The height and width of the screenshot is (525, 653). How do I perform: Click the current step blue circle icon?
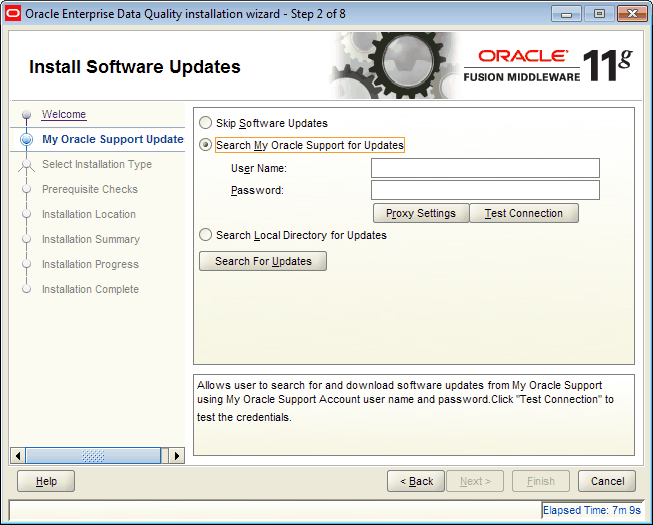(27, 139)
